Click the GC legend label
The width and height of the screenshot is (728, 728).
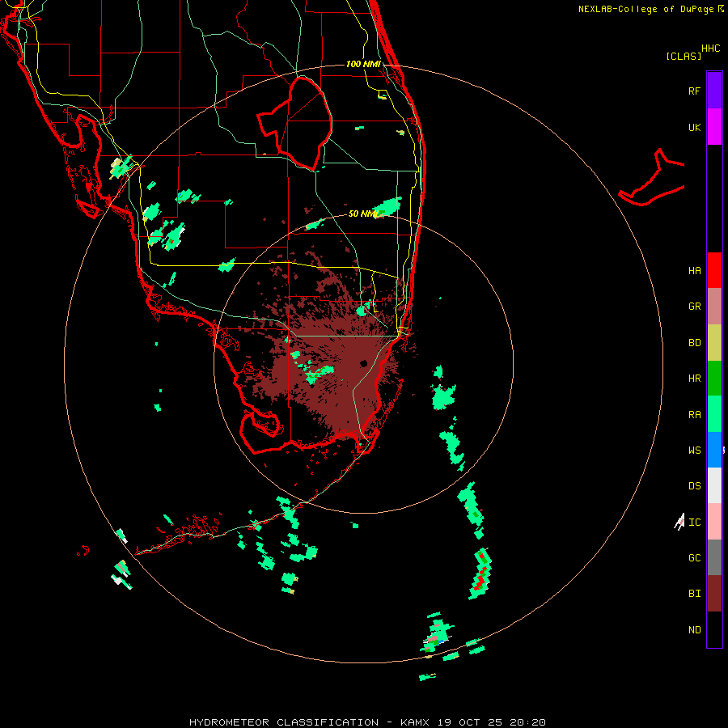(x=694, y=557)
